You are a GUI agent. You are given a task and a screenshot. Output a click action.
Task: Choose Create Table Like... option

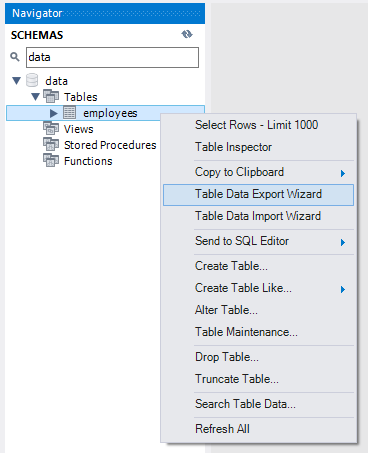pyautogui.click(x=258, y=288)
